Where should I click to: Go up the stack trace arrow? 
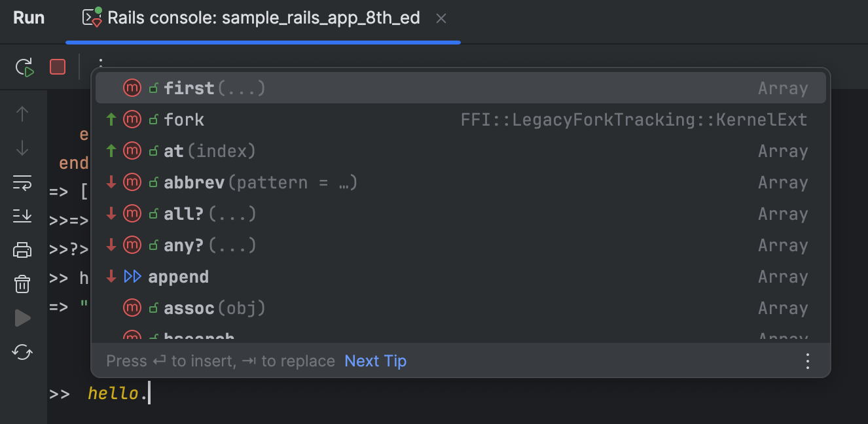(22, 114)
